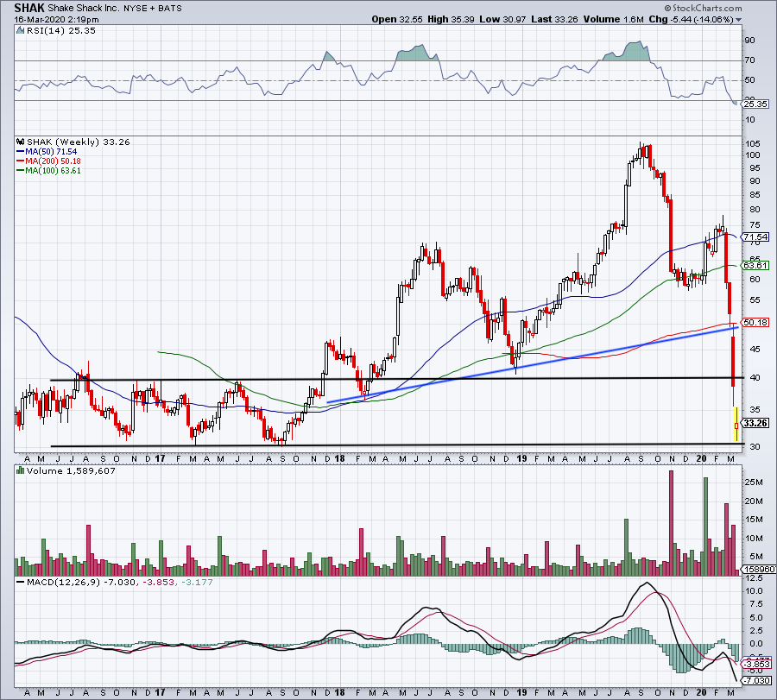Click the SHAK ticker symbol title
Viewport: 777px width, 700px height.
29,8
